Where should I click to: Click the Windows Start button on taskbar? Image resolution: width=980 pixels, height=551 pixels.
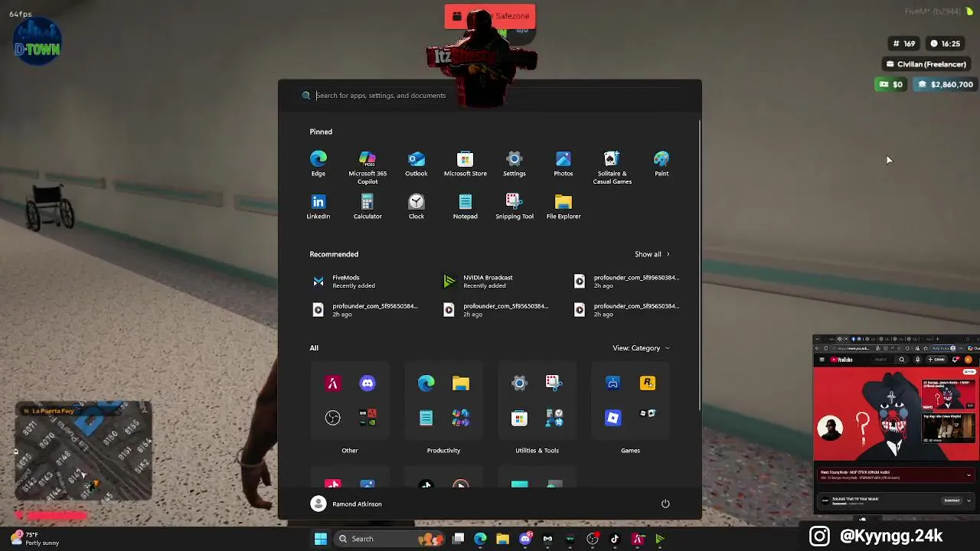(x=321, y=539)
